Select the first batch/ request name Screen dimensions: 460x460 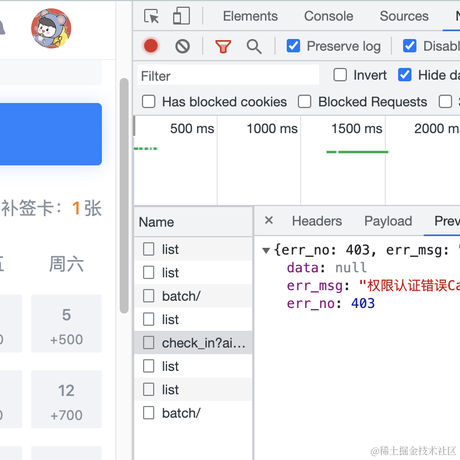(x=181, y=296)
